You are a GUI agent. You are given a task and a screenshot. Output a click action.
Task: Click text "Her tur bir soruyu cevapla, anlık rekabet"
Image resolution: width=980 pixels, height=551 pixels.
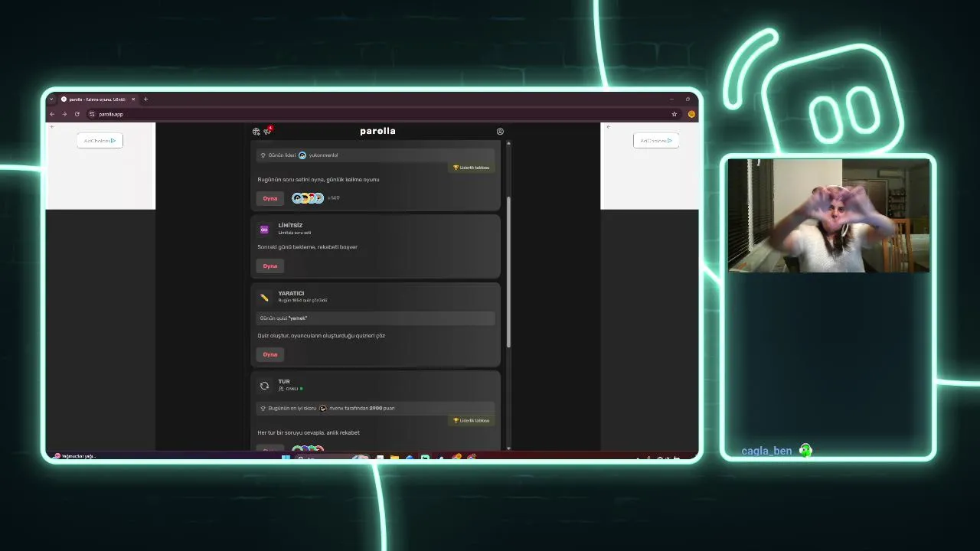point(309,432)
